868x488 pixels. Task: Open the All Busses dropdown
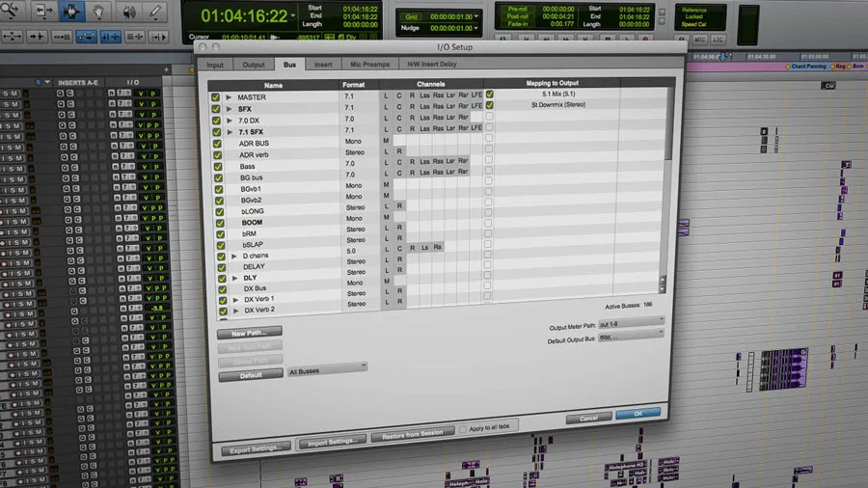[327, 370]
